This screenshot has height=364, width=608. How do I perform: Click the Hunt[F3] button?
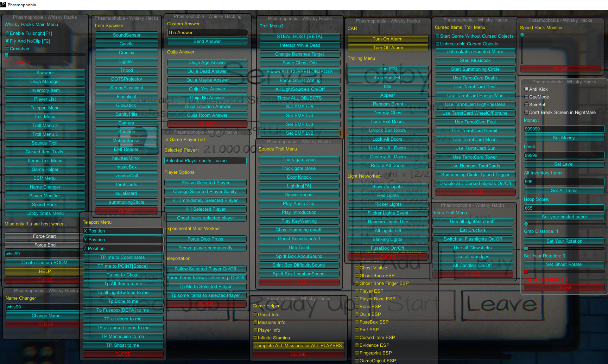(x=388, y=69)
